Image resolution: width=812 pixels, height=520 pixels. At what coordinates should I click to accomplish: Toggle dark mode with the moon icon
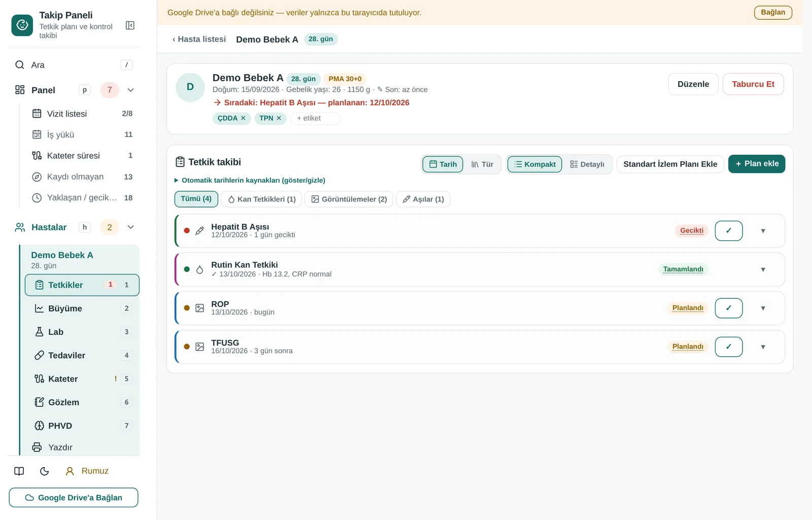45,471
